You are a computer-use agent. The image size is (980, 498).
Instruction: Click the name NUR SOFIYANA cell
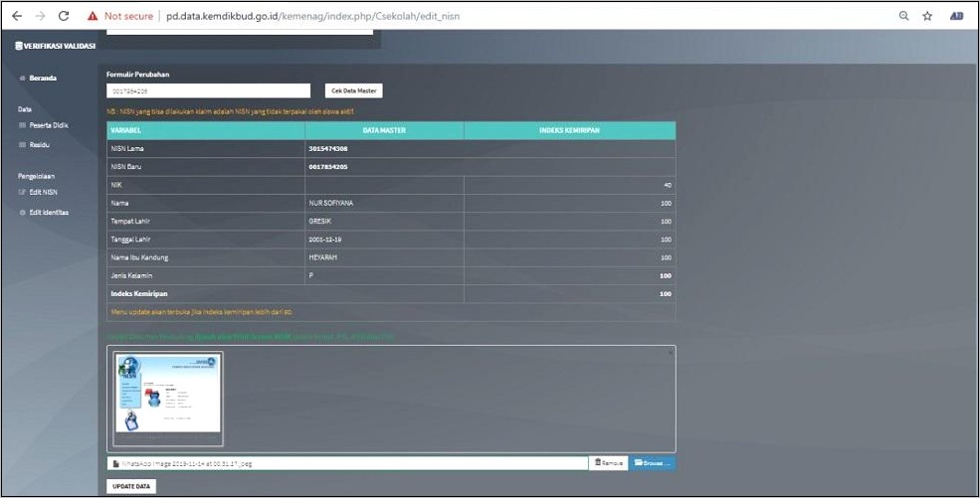tap(384, 204)
